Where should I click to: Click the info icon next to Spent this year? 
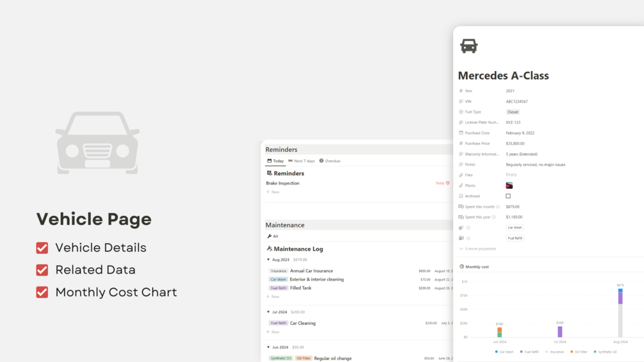click(x=494, y=217)
